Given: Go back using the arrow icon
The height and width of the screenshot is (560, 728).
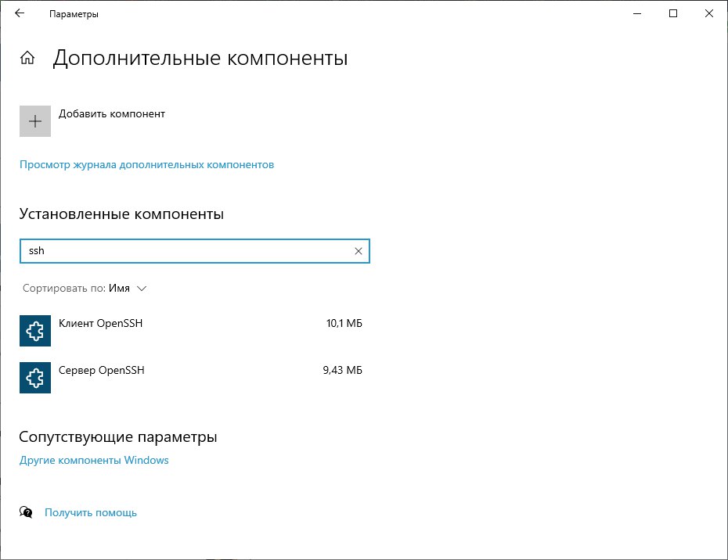Looking at the screenshot, I should [x=20, y=13].
